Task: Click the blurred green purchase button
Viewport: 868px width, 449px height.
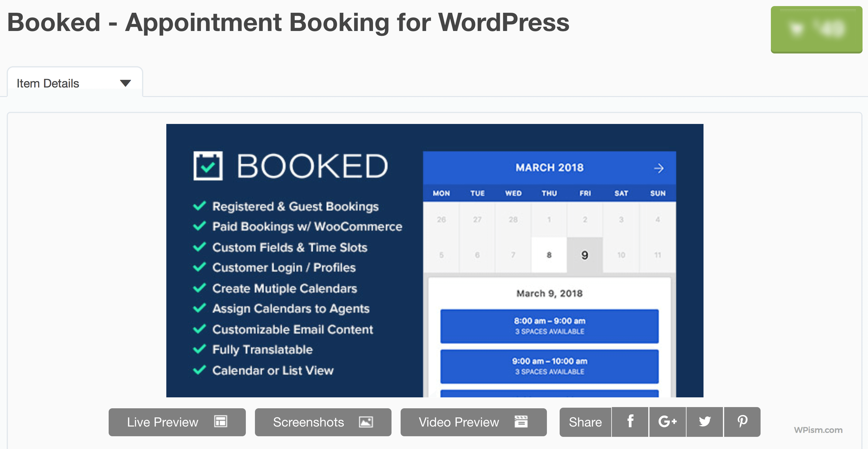Action: (816, 30)
